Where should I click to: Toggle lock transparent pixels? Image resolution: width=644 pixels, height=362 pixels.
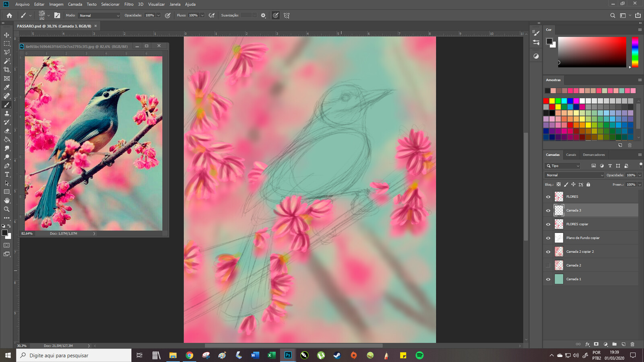(x=558, y=185)
